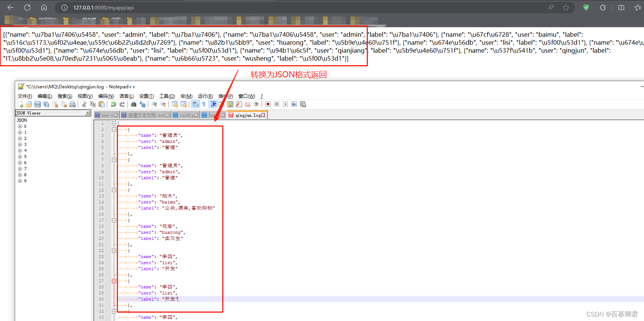Click the Zoom In magnifier icon
Viewport: 644px width, 321px height.
pos(154,104)
